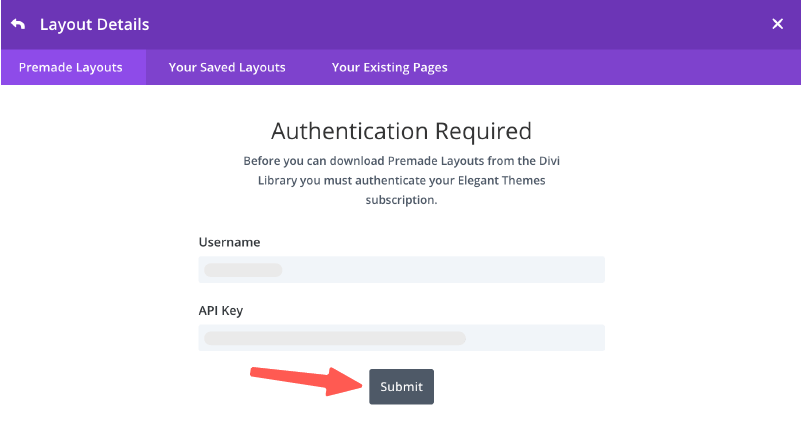The height and width of the screenshot is (426, 801).
Task: Click the Layout Details title text
Action: point(94,24)
